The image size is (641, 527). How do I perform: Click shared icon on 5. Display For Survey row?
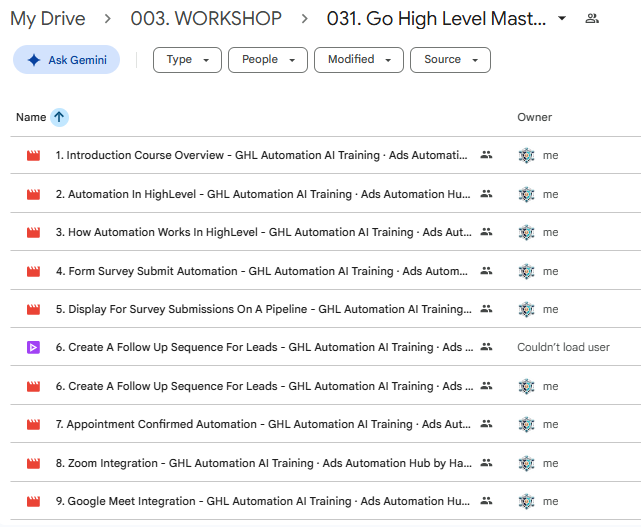point(486,309)
